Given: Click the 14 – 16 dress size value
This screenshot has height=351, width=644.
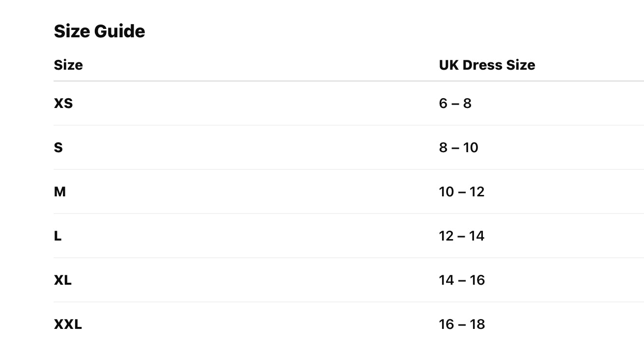Looking at the screenshot, I should pos(462,280).
